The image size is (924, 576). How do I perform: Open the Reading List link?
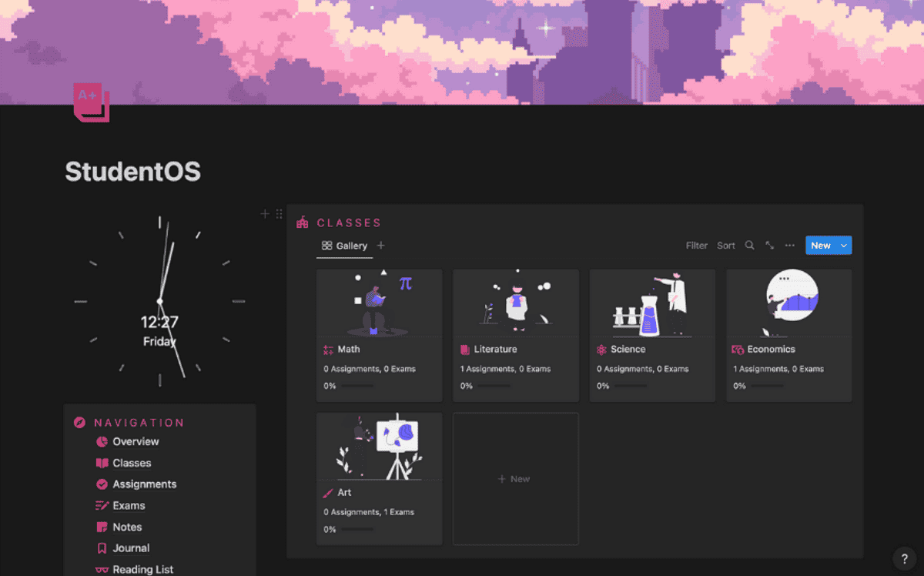coord(143,570)
